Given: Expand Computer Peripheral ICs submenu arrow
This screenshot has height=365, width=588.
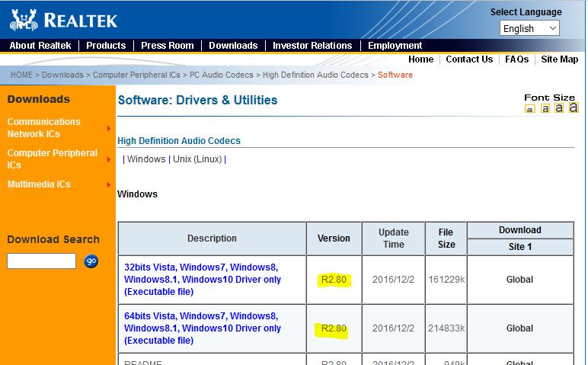Looking at the screenshot, I should tap(109, 159).
